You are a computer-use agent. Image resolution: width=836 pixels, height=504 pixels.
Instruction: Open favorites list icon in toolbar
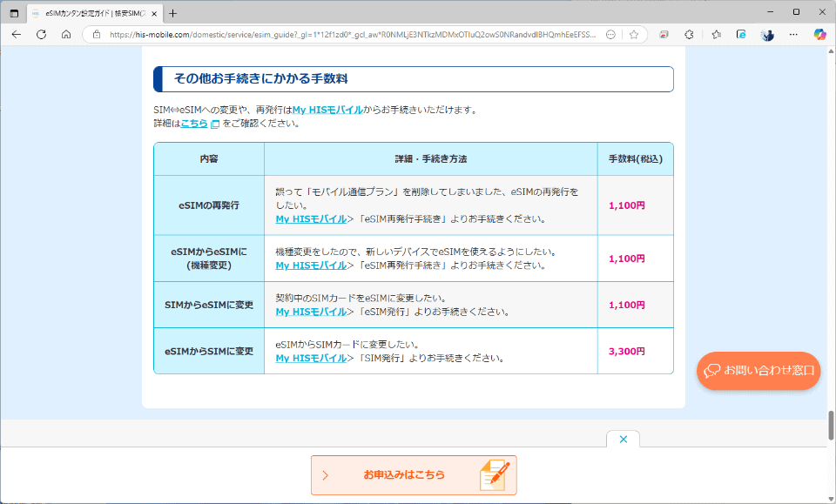coord(716,35)
